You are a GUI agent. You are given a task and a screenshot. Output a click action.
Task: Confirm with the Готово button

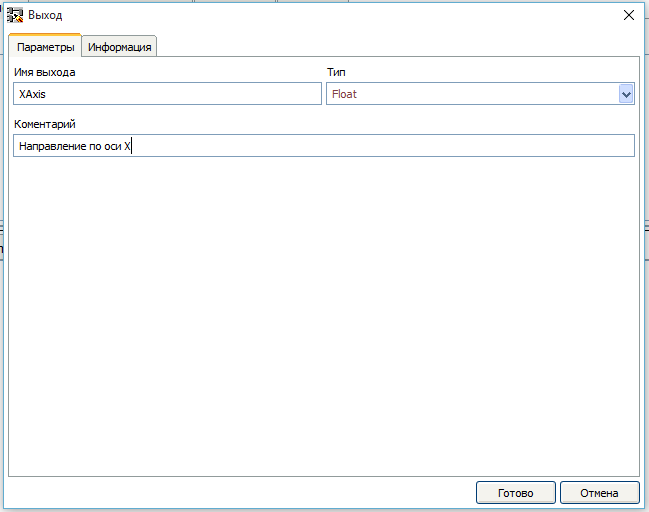tap(515, 493)
